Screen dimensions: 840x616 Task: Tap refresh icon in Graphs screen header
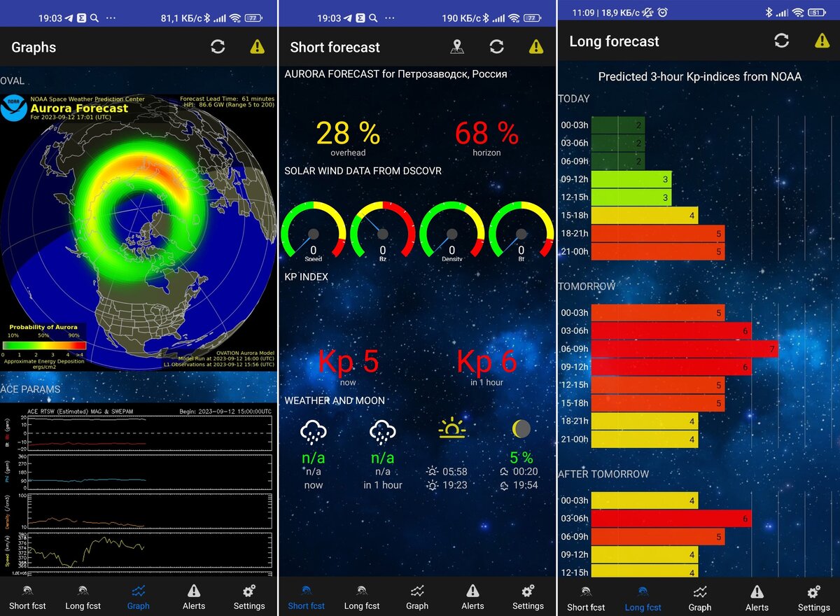tap(218, 47)
